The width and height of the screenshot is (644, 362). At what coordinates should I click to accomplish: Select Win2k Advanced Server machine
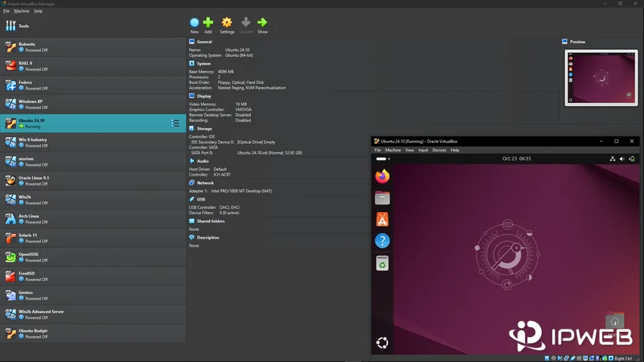coord(93,314)
